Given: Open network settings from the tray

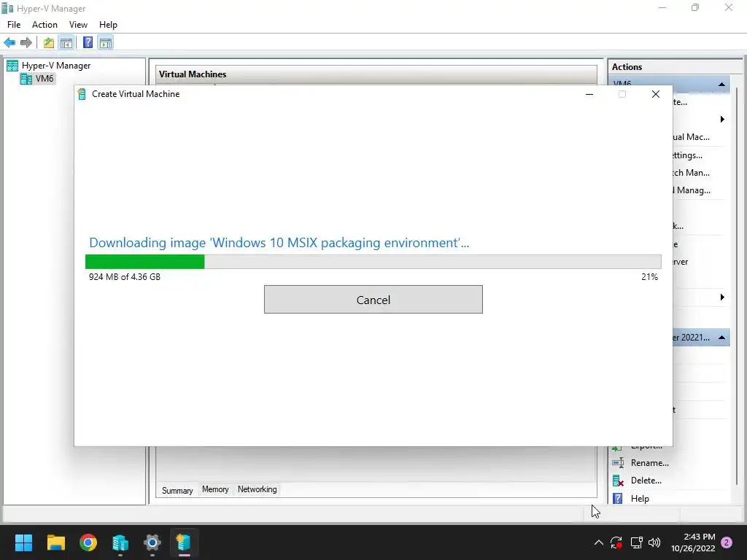Looking at the screenshot, I should point(636,542).
